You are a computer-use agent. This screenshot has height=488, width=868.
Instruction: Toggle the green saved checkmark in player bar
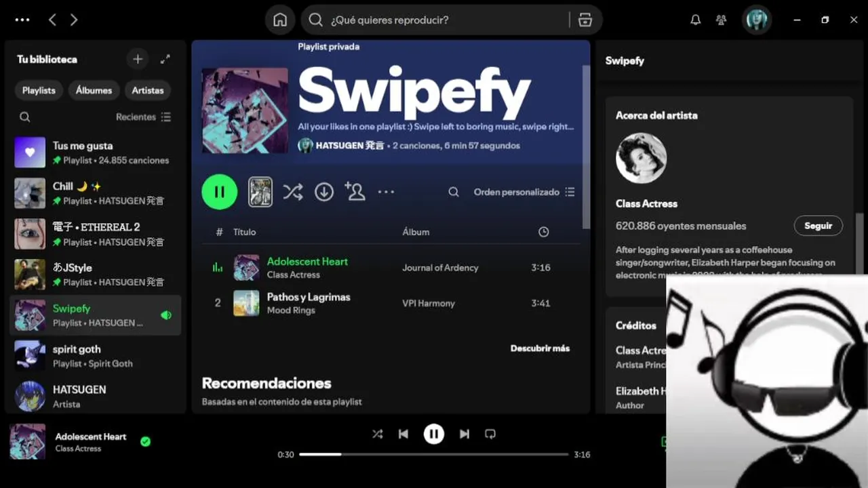[x=145, y=441]
